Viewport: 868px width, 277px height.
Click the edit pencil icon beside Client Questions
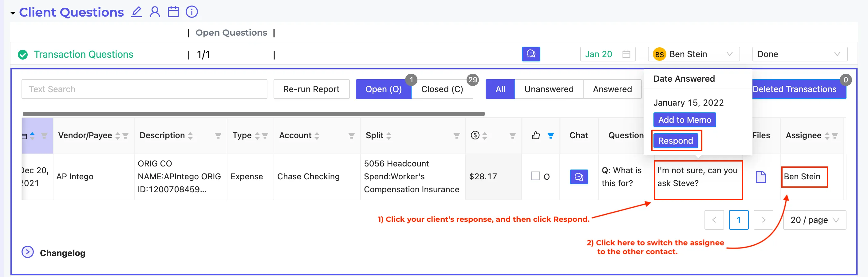[x=136, y=12]
